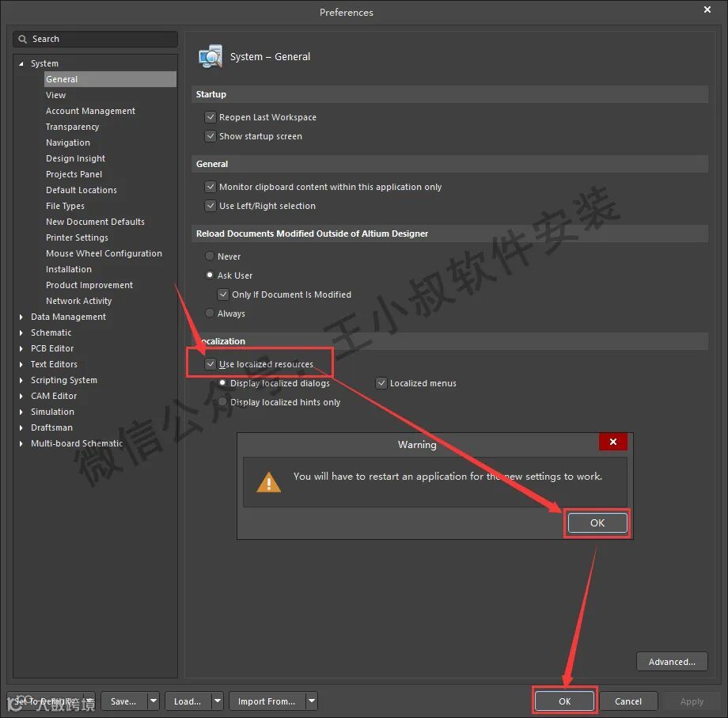Toggle Reopen Last Workspace checkbox
The height and width of the screenshot is (718, 728).
(210, 117)
